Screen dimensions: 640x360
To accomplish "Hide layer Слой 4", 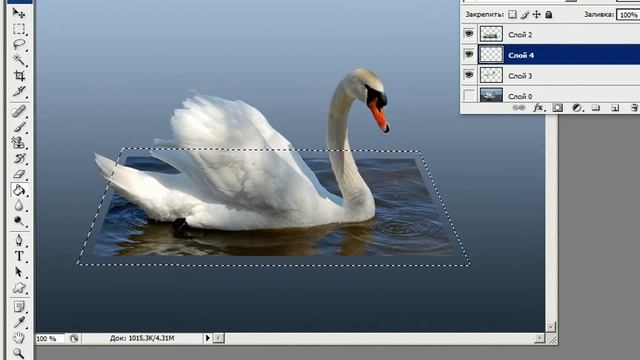I will coord(469,54).
